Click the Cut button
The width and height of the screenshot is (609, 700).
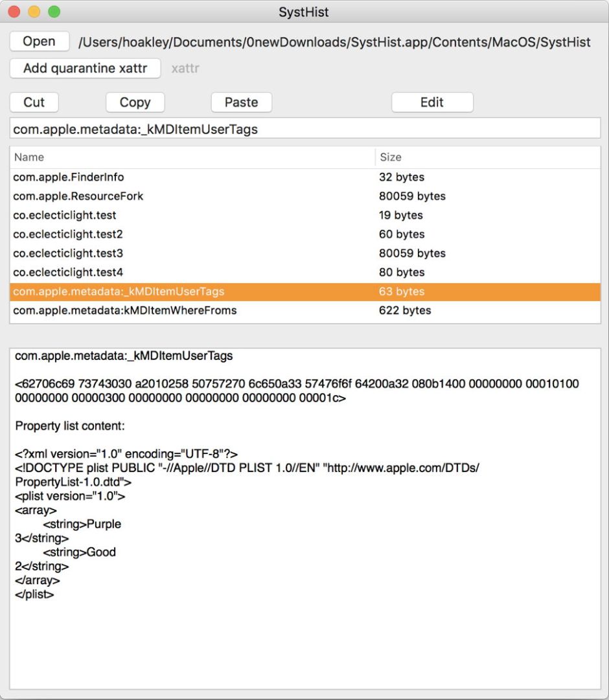coord(34,102)
